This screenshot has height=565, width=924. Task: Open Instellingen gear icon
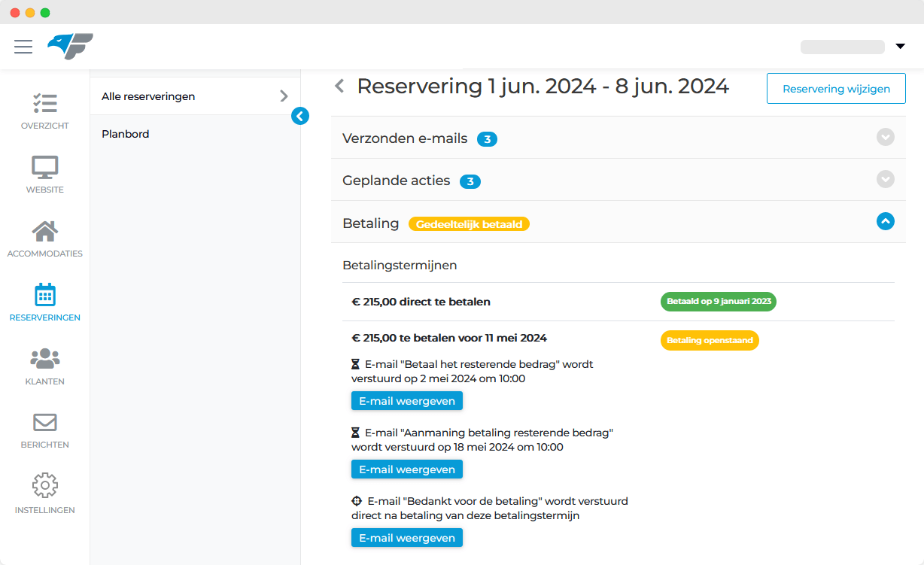45,486
